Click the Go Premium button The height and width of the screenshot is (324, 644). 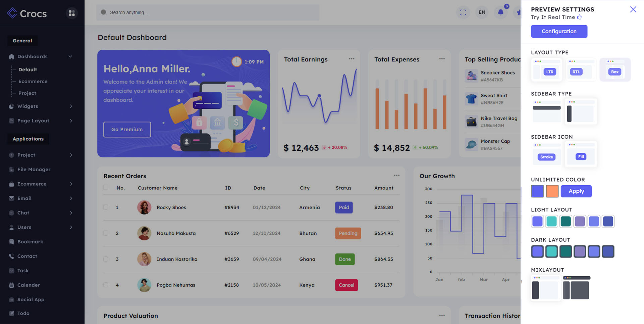tap(127, 129)
